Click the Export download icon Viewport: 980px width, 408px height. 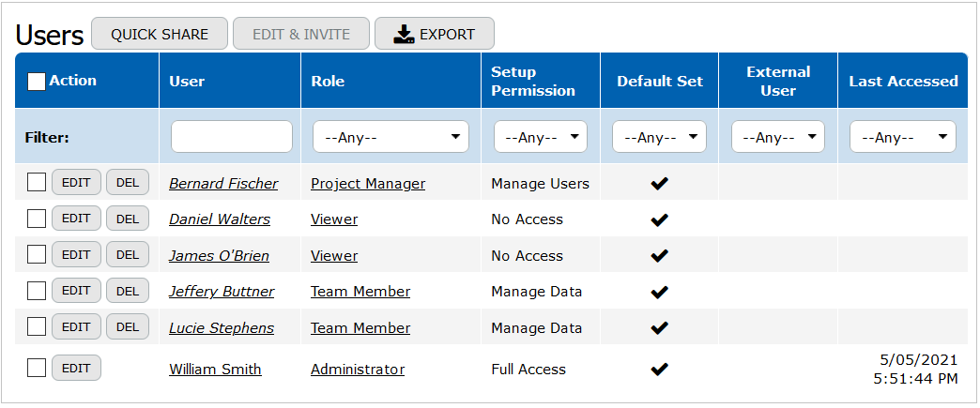(x=405, y=35)
